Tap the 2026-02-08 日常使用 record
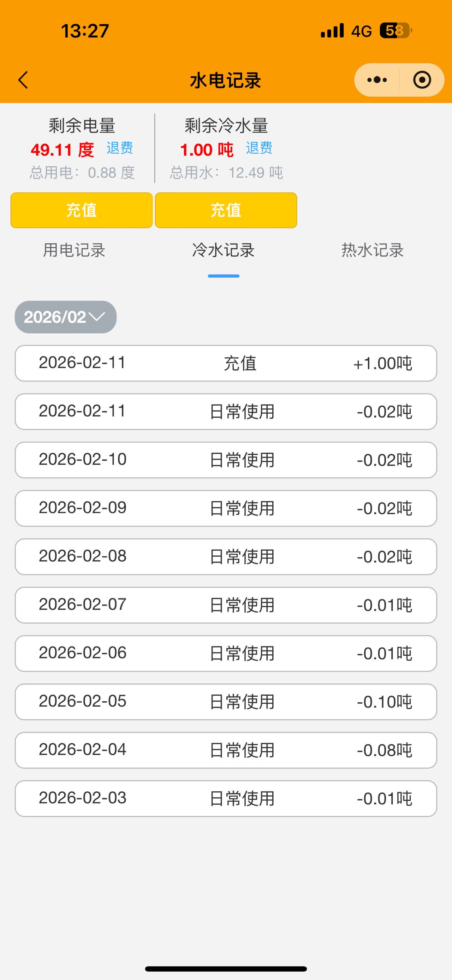 pyautogui.click(x=226, y=556)
